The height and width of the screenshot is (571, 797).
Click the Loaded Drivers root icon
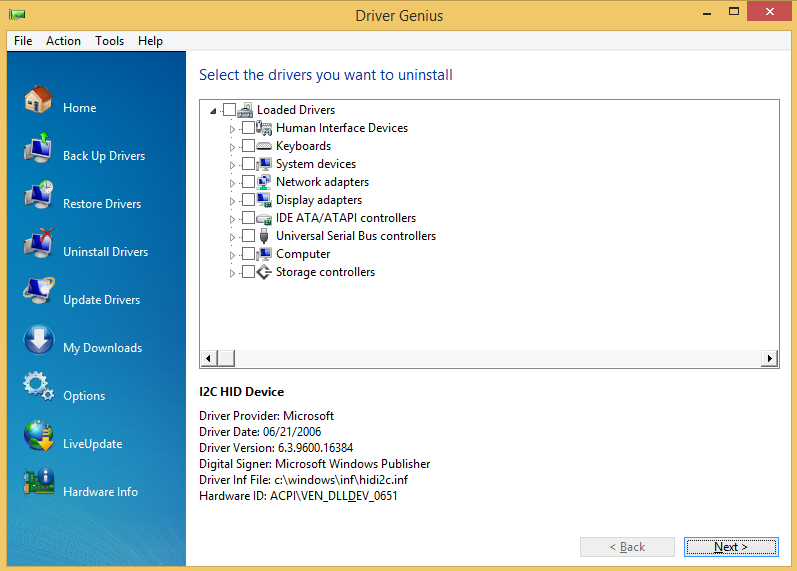(245, 110)
